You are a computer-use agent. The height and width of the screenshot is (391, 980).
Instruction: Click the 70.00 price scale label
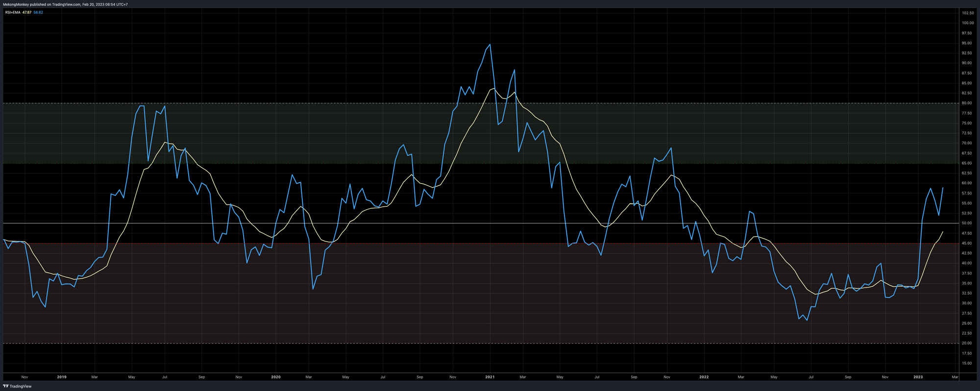[967, 143]
